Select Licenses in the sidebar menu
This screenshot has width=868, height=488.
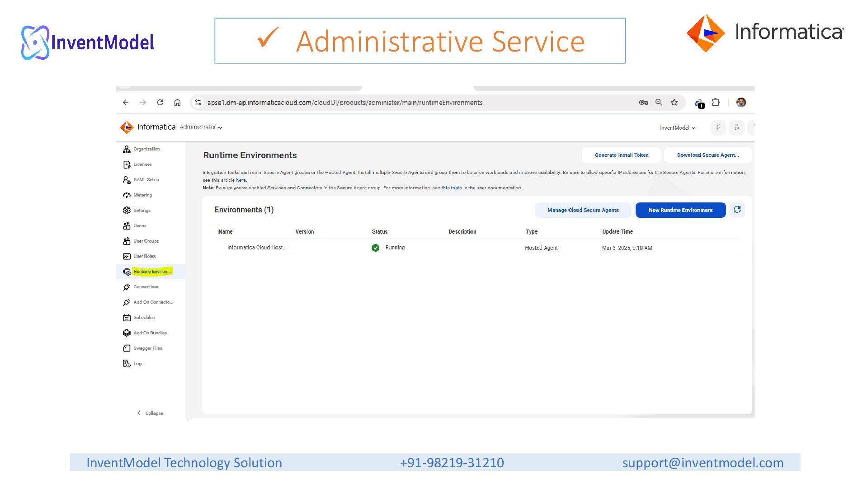(142, 164)
